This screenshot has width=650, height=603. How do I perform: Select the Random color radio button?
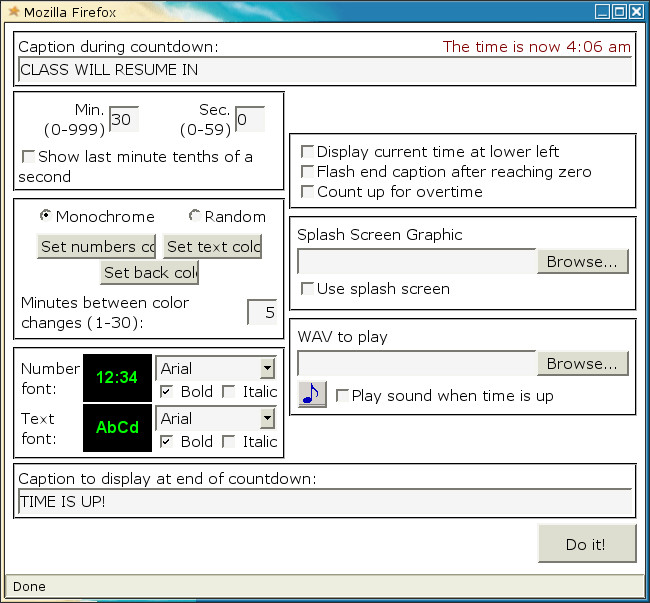(195, 217)
